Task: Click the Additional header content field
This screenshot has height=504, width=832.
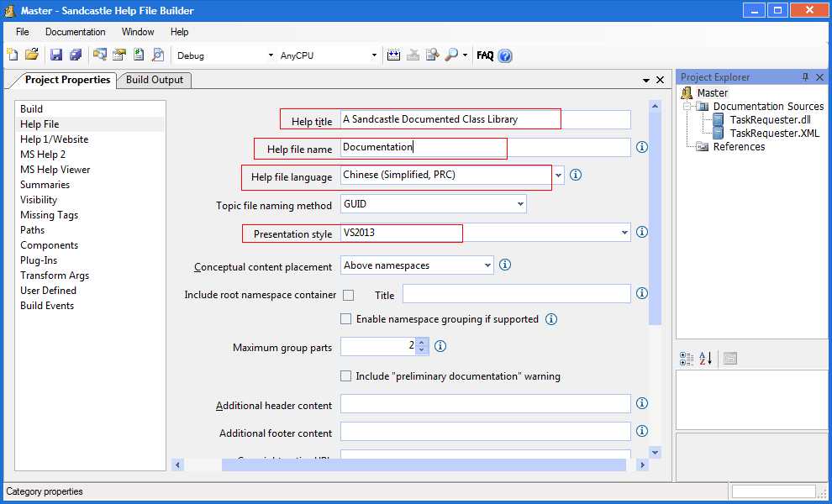Action: coord(486,404)
